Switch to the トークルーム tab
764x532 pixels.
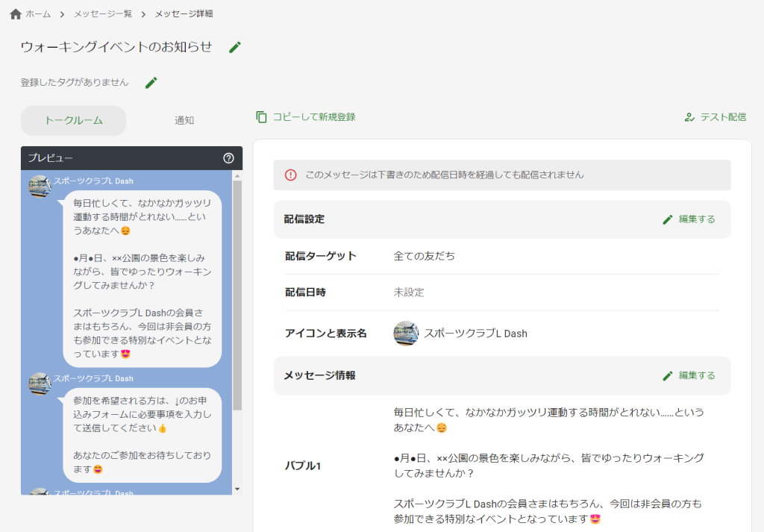(73, 120)
